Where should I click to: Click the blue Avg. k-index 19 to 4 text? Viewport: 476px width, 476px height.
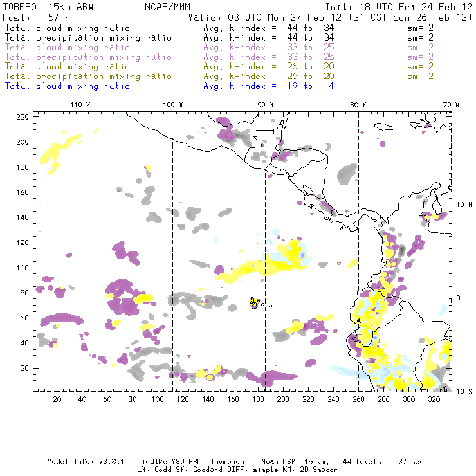pos(268,86)
